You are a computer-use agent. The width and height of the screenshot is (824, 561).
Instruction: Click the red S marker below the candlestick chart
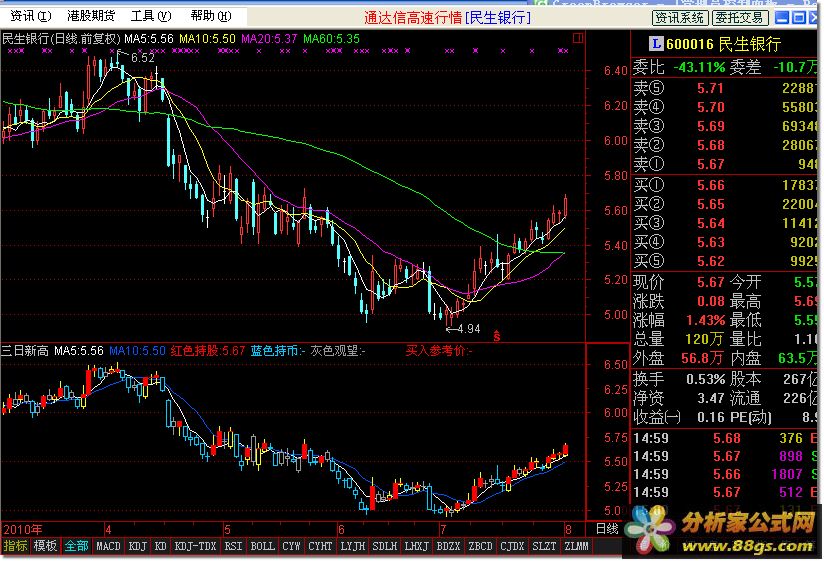[x=497, y=336]
